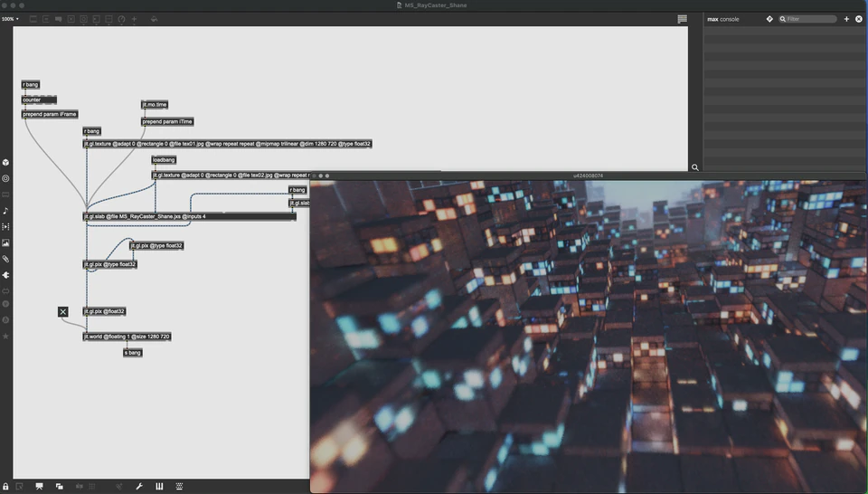Viewport: 868px width, 494px height.
Task: Select the 'prepend param iFrame' object
Action: pyautogui.click(x=50, y=115)
